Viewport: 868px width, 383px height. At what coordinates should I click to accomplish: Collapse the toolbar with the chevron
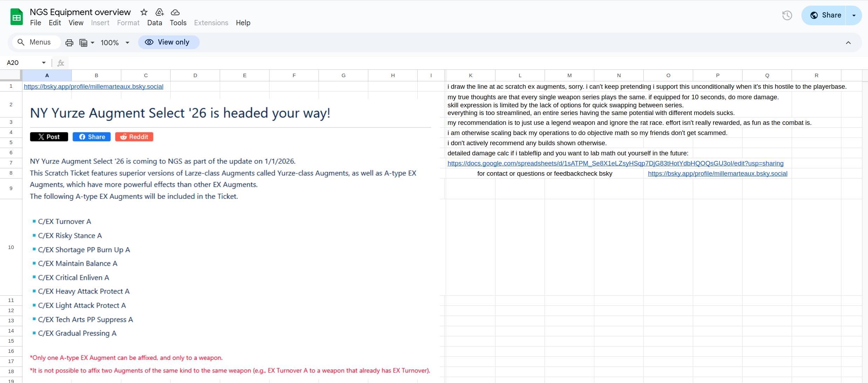pos(848,43)
